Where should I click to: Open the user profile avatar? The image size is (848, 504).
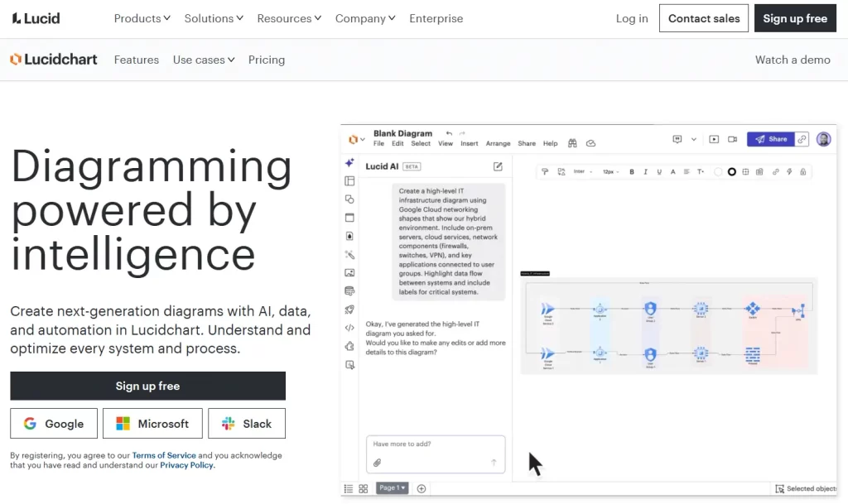coord(824,139)
